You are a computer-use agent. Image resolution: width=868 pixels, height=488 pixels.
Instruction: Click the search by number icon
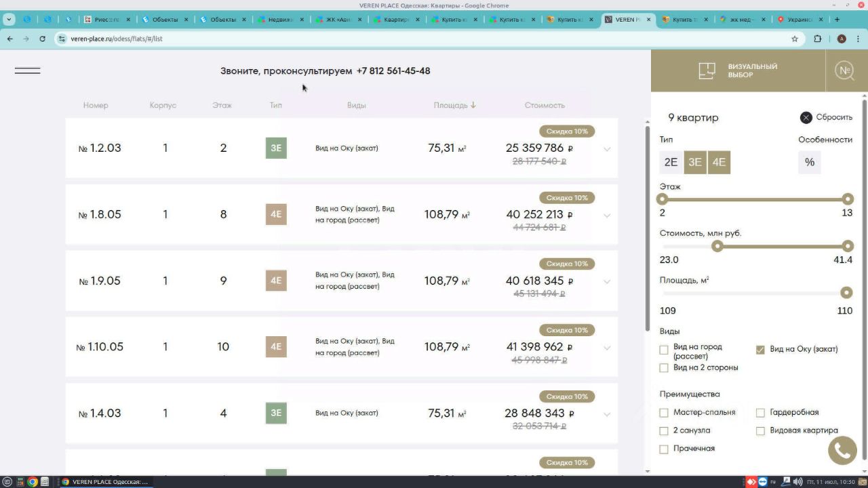(x=844, y=70)
